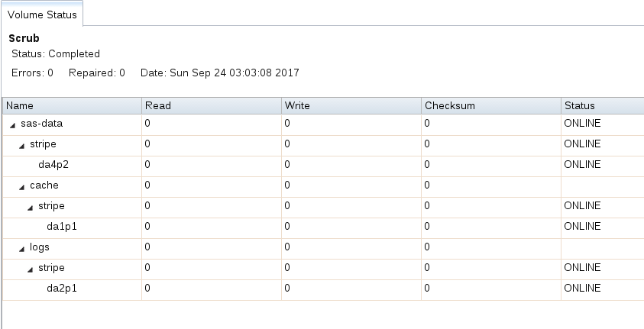Image resolution: width=644 pixels, height=329 pixels.
Task: Collapse the stripe node above da1p1
Action: 30,208
